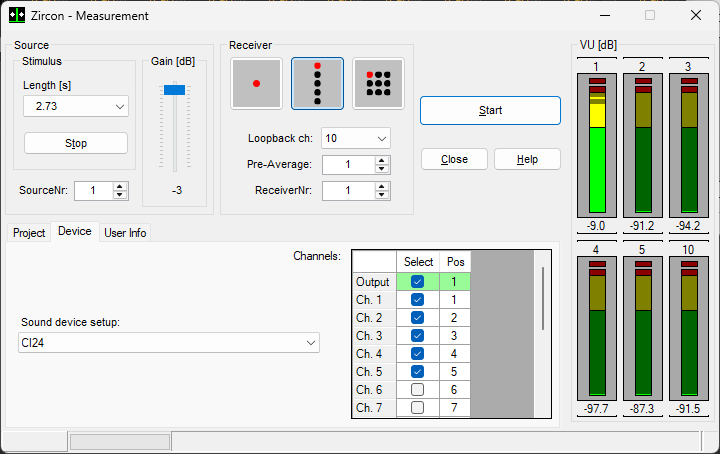
Task: Click the -87.3 VU level readout
Action: coord(642,409)
